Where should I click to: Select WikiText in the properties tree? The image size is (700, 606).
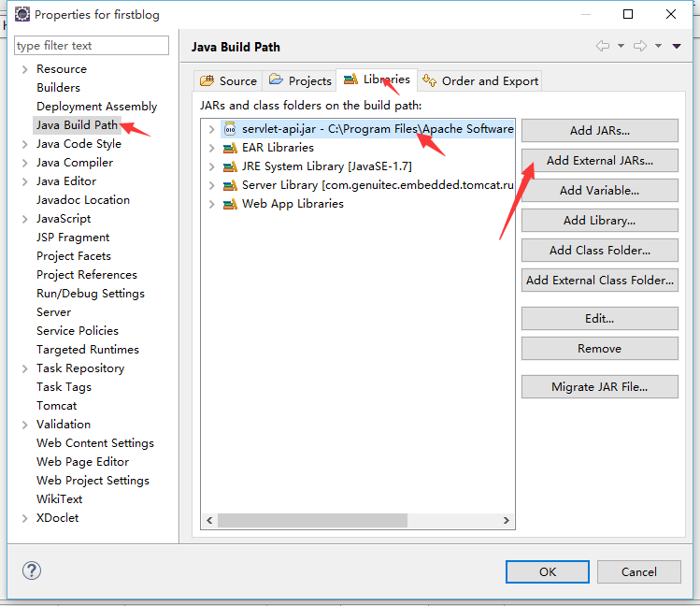pos(60,499)
